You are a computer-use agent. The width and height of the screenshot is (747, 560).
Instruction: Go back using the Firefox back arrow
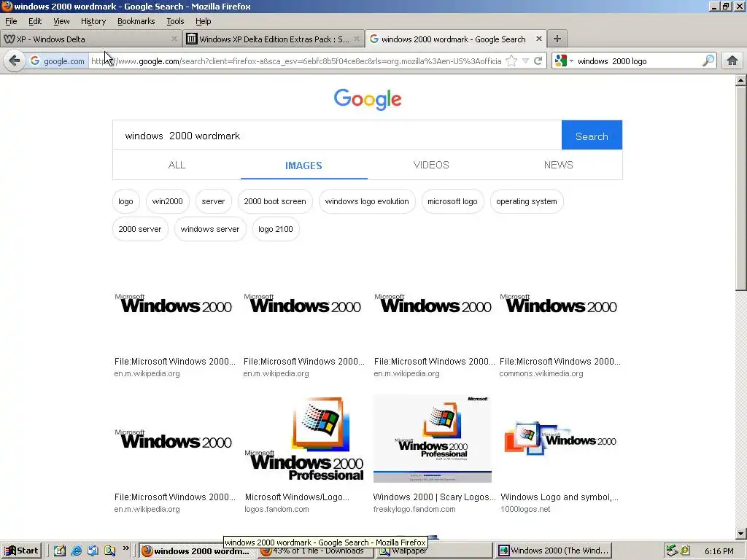[x=15, y=61]
